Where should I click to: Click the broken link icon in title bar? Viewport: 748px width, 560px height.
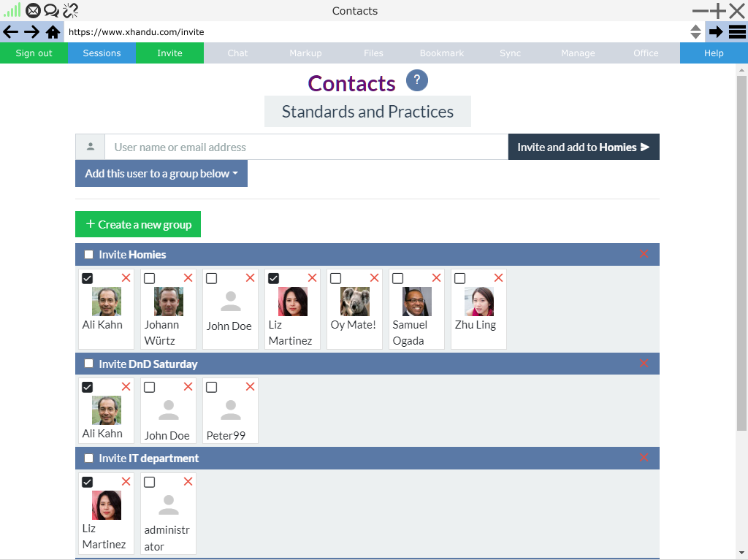click(x=70, y=10)
